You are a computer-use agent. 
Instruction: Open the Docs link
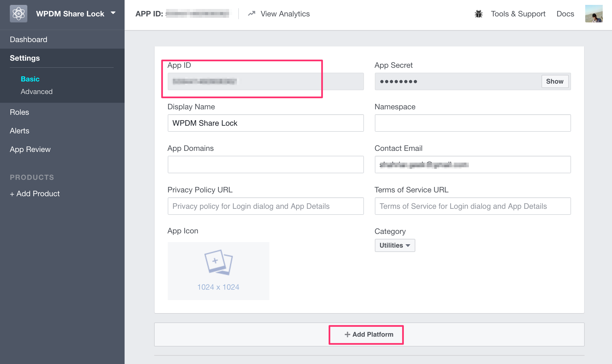click(x=565, y=14)
